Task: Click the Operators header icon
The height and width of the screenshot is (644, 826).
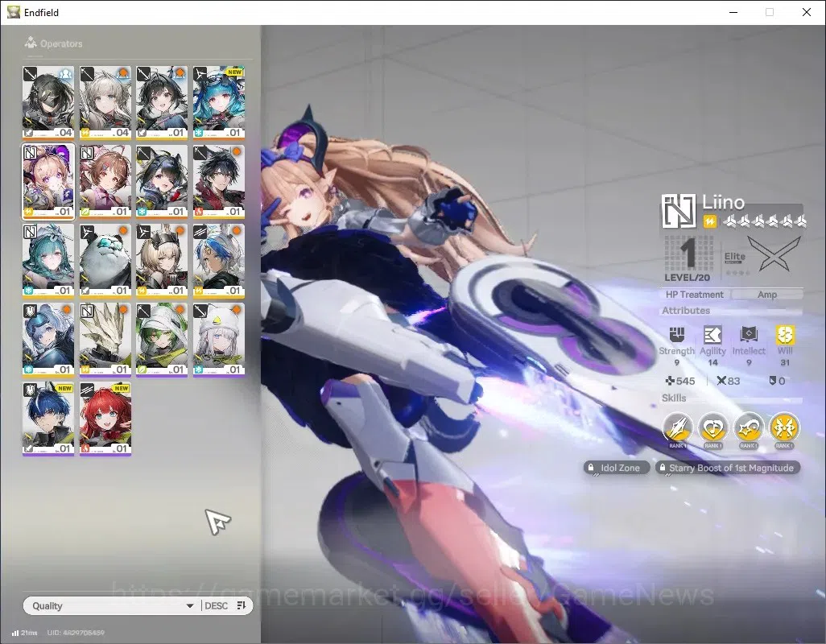Action: click(x=31, y=43)
